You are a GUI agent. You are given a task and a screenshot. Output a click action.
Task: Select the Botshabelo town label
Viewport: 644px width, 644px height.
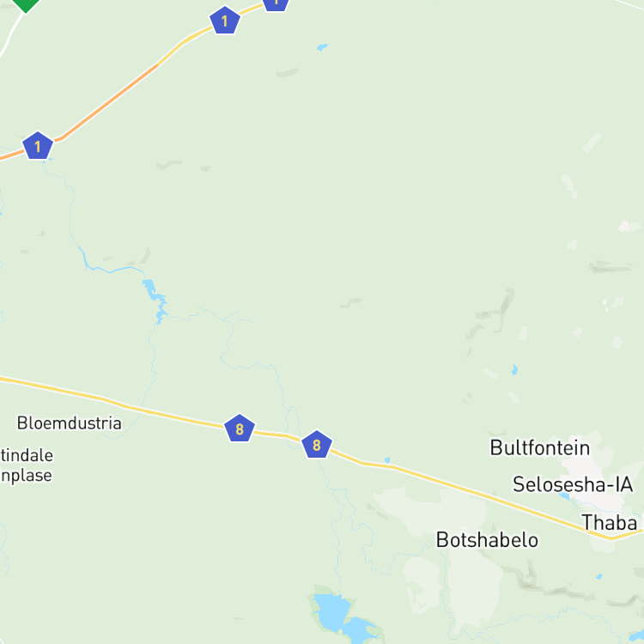487,540
